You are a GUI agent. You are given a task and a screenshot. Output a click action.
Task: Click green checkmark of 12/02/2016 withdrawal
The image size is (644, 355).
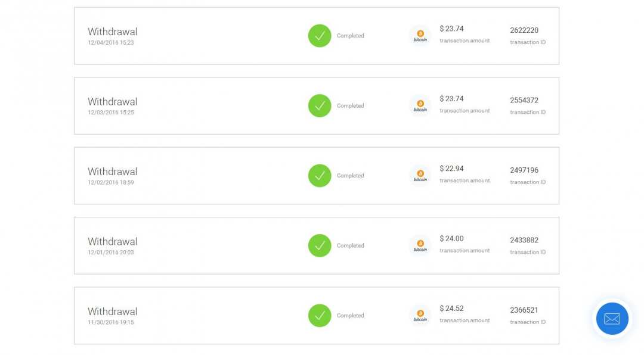(x=320, y=176)
